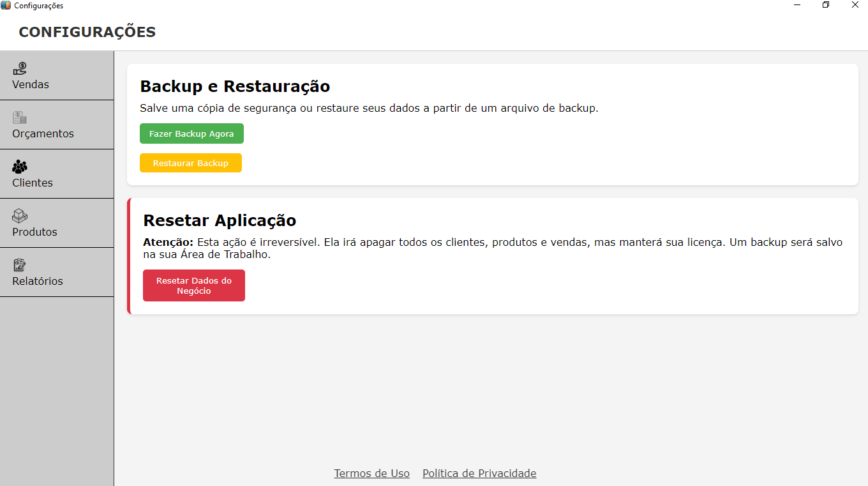This screenshot has height=486, width=868.
Task: Open the Termos de Uso link
Action: click(x=371, y=473)
